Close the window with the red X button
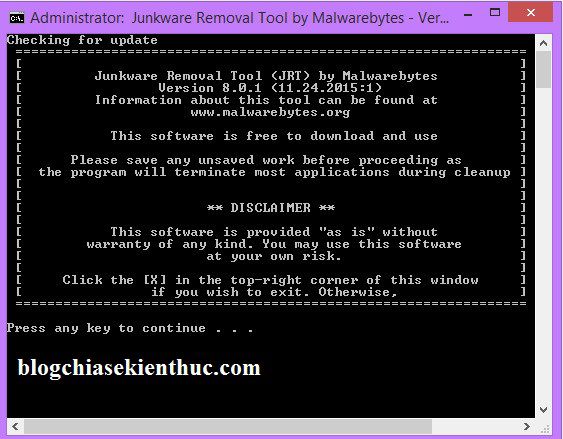The image size is (563, 439). [x=530, y=13]
